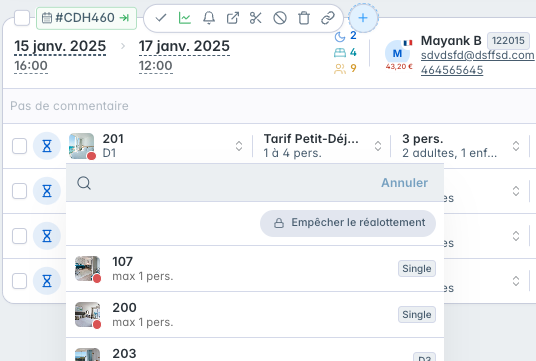Click Empêcher le réalottement button
Image resolution: width=536 pixels, height=361 pixels.
(x=348, y=223)
